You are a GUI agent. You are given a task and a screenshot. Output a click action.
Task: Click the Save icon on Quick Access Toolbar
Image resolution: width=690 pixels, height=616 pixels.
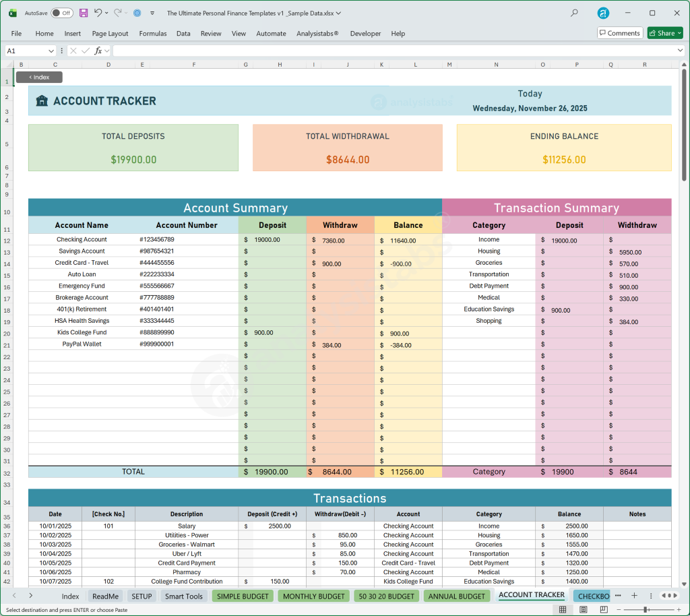(84, 13)
